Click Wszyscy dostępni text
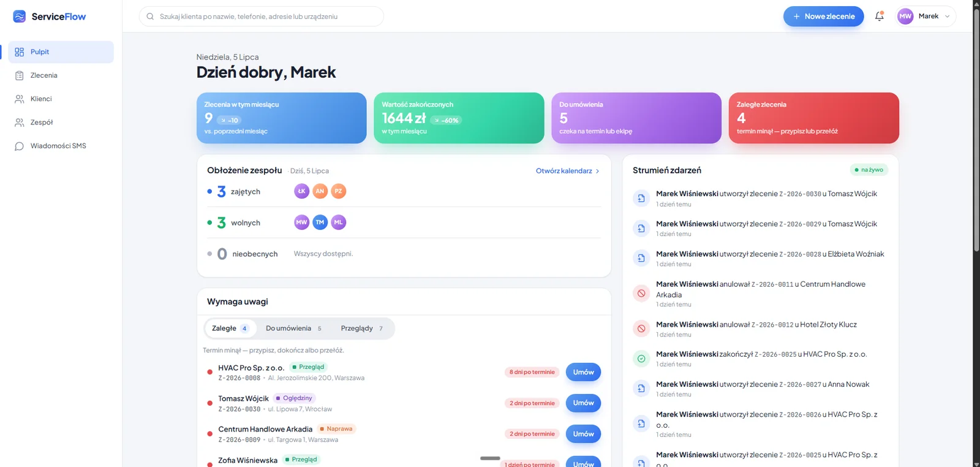The image size is (980, 467). pos(323,254)
